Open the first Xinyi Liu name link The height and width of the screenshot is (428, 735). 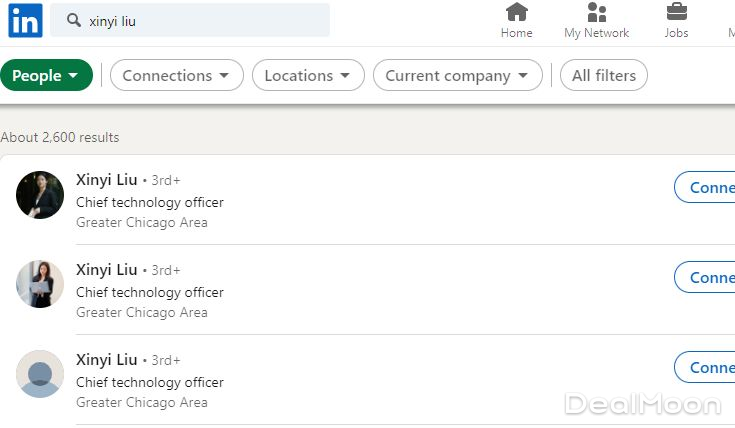click(x=107, y=180)
